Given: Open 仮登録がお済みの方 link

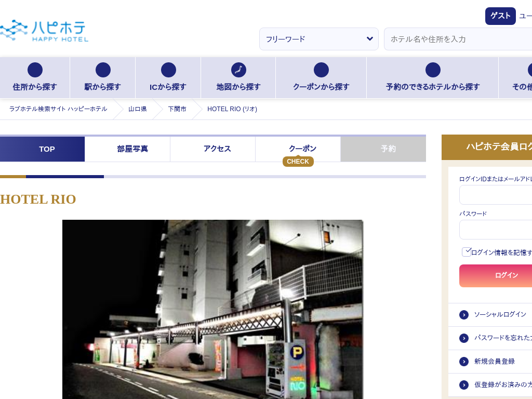Looking at the screenshot, I should click(x=503, y=384).
